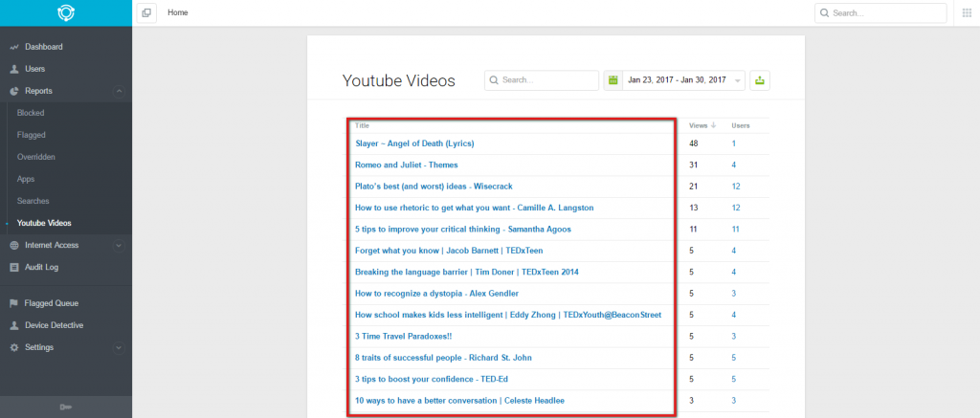Open the date range dropdown arrow

[x=738, y=81]
